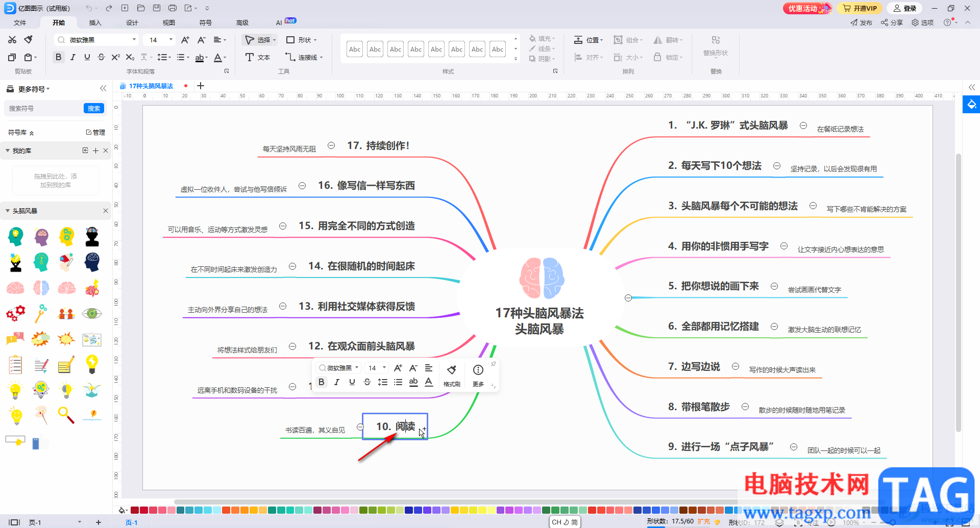The height and width of the screenshot is (528, 980).
Task: Pin the floating toolbar
Action: click(493, 364)
